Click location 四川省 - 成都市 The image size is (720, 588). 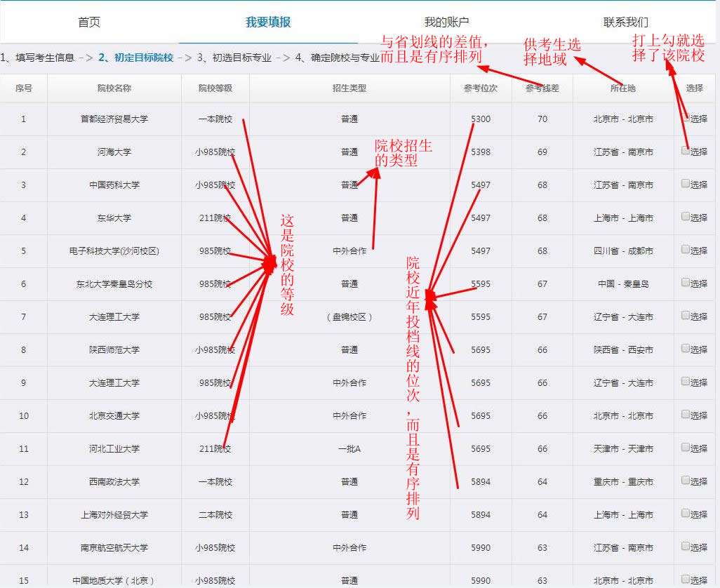(x=623, y=251)
